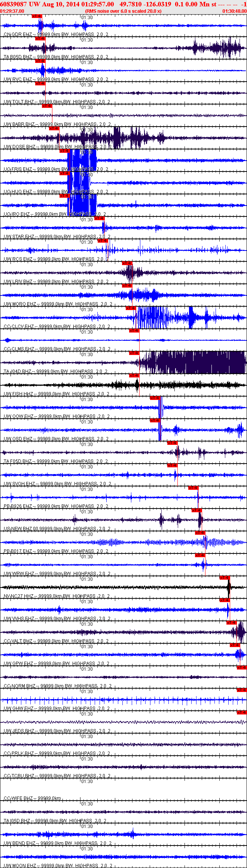
Task: Click the 'UW VVHS EHZ' station label
Action: coord(19,619)
